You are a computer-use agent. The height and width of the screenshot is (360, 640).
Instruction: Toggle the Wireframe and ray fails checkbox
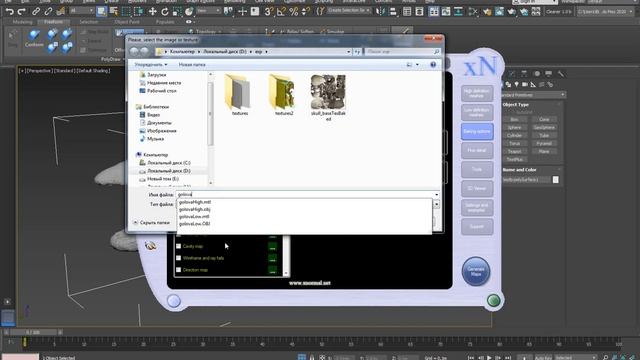pos(178,258)
